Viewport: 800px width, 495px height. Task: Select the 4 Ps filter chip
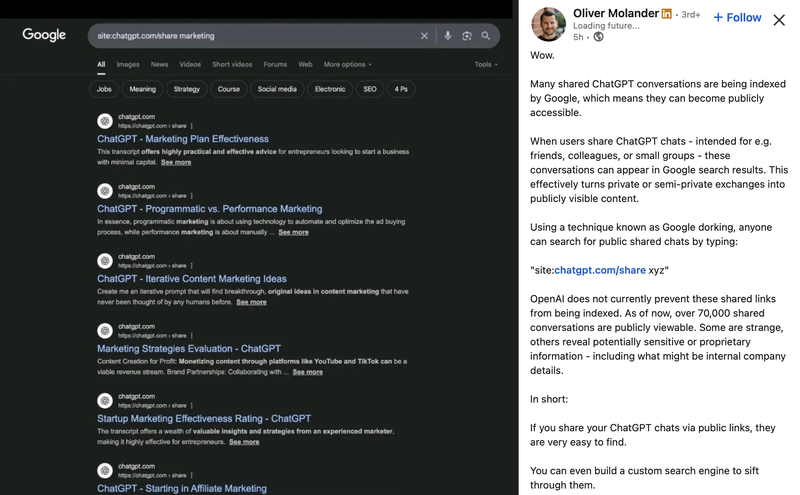tap(401, 89)
